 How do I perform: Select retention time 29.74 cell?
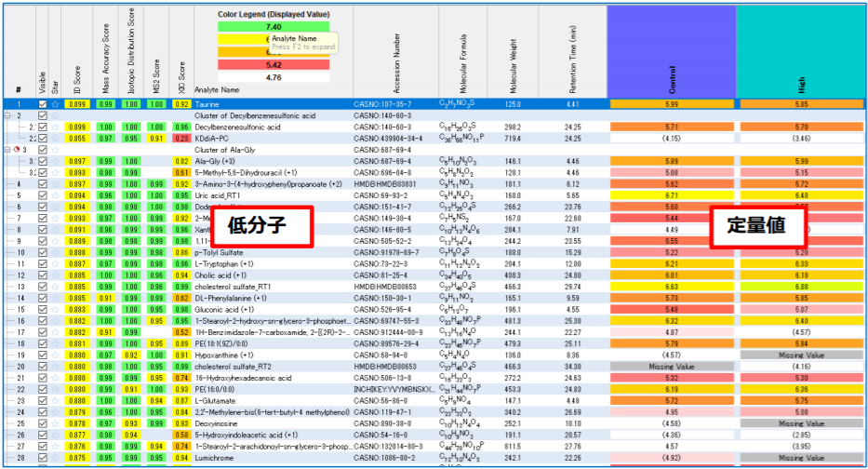click(x=572, y=287)
